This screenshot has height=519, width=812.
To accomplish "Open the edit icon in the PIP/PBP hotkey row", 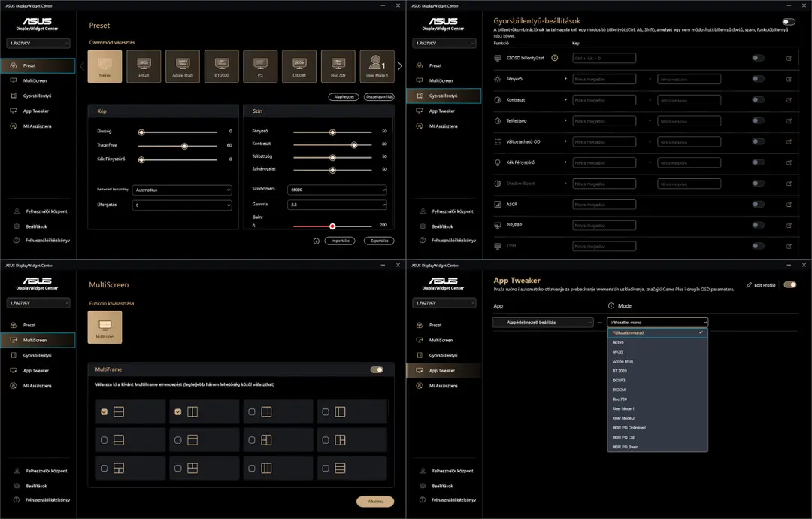I will (789, 226).
